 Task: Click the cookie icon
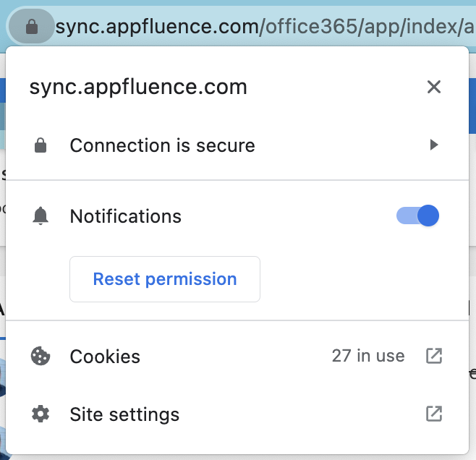[x=41, y=356]
